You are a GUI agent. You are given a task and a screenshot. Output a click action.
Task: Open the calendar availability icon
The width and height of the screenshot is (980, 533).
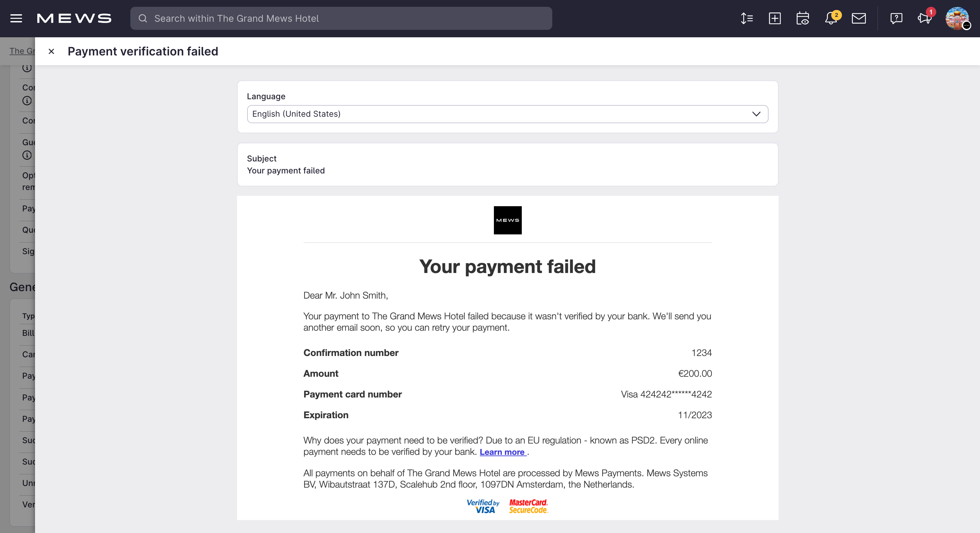pyautogui.click(x=803, y=18)
